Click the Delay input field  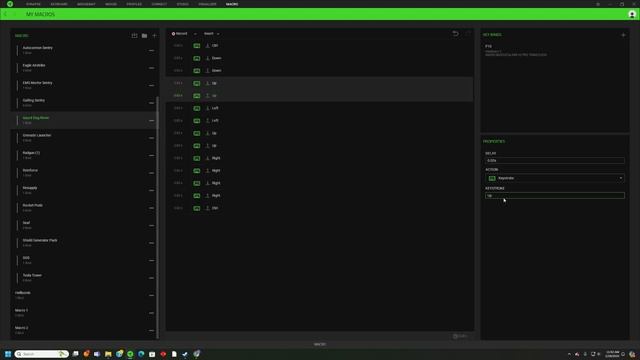tap(555, 161)
